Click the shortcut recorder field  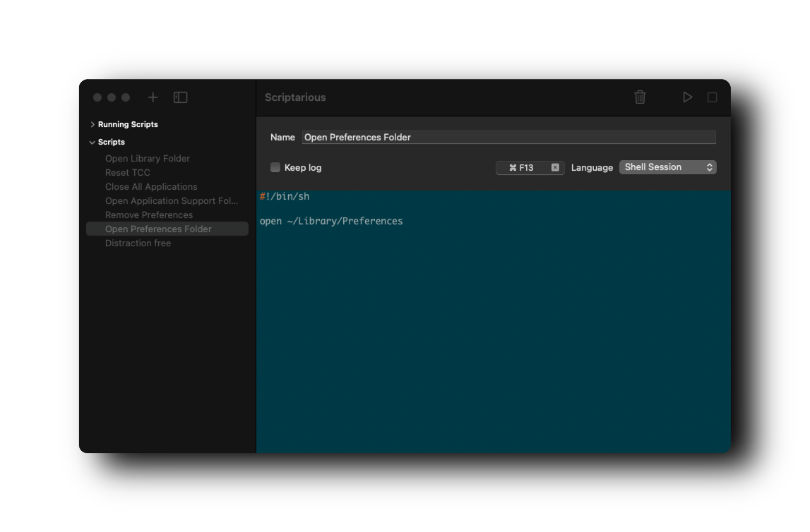coord(523,167)
